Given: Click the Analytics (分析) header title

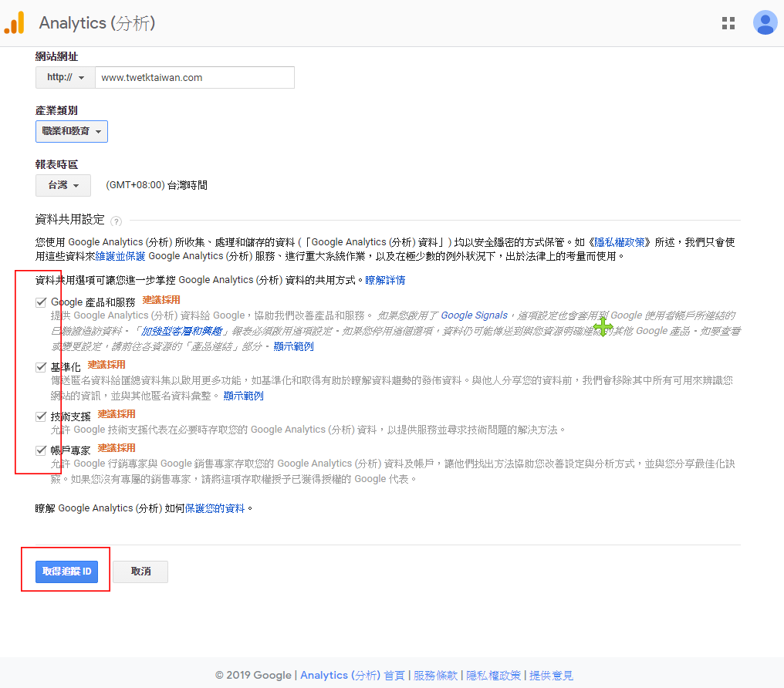Looking at the screenshot, I should pyautogui.click(x=97, y=23).
